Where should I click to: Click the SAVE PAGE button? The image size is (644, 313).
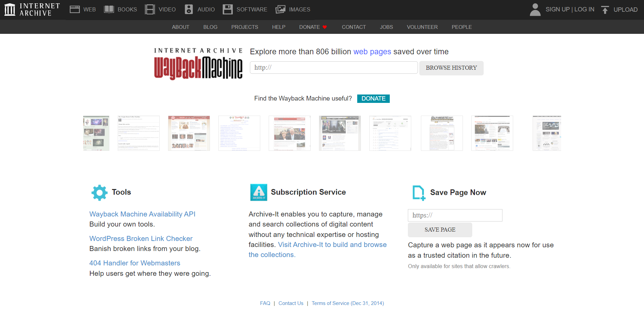click(x=440, y=230)
